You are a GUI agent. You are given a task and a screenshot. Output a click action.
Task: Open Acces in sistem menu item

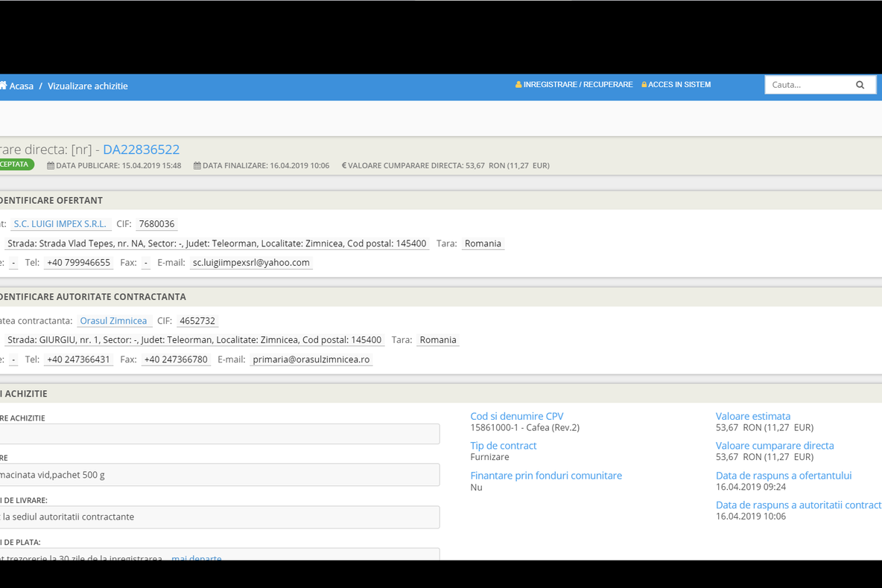(x=679, y=85)
